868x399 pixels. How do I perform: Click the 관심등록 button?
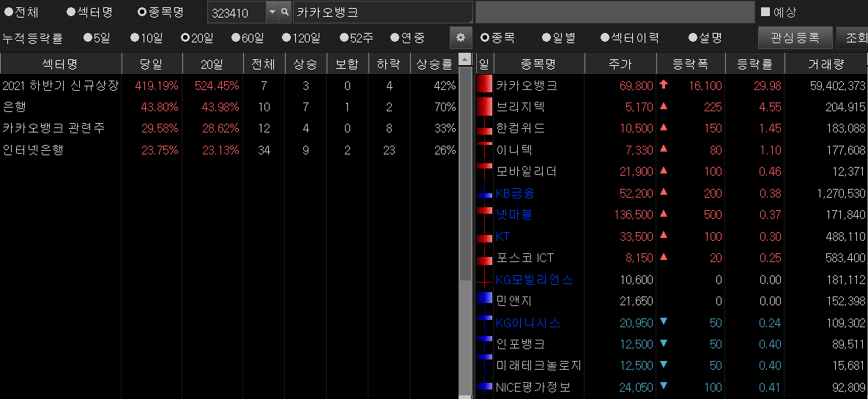click(795, 38)
